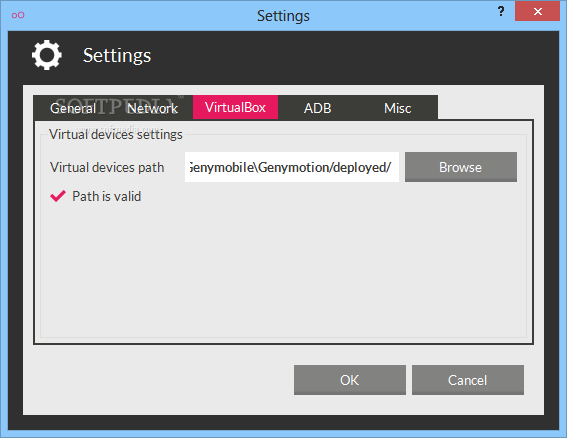Discard changes with the Cancel button
The height and width of the screenshot is (438, 567).
click(x=468, y=380)
